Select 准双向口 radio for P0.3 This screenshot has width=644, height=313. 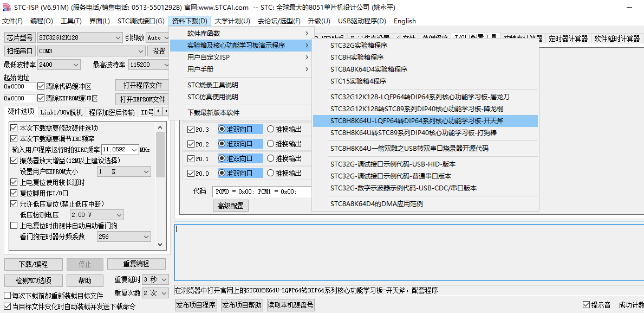click(222, 129)
